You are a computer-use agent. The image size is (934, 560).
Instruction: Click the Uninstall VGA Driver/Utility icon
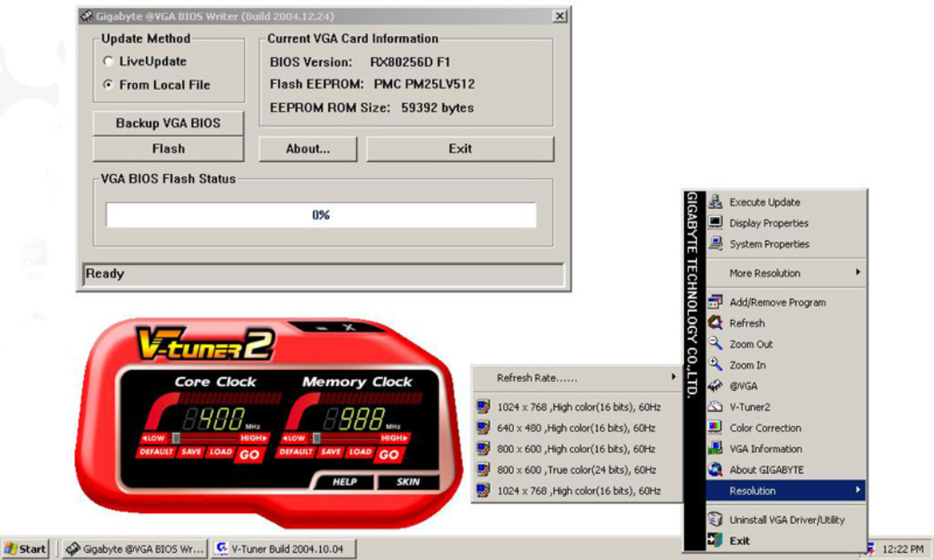(714, 519)
